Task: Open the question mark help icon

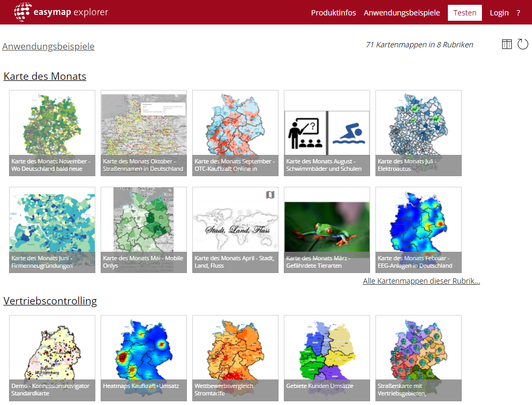Action: 518,13
